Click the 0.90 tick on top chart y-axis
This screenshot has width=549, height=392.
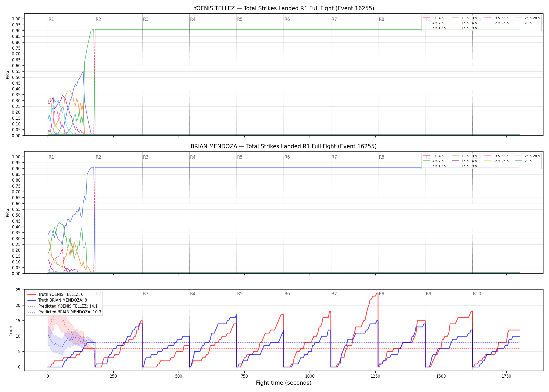click(x=16, y=31)
